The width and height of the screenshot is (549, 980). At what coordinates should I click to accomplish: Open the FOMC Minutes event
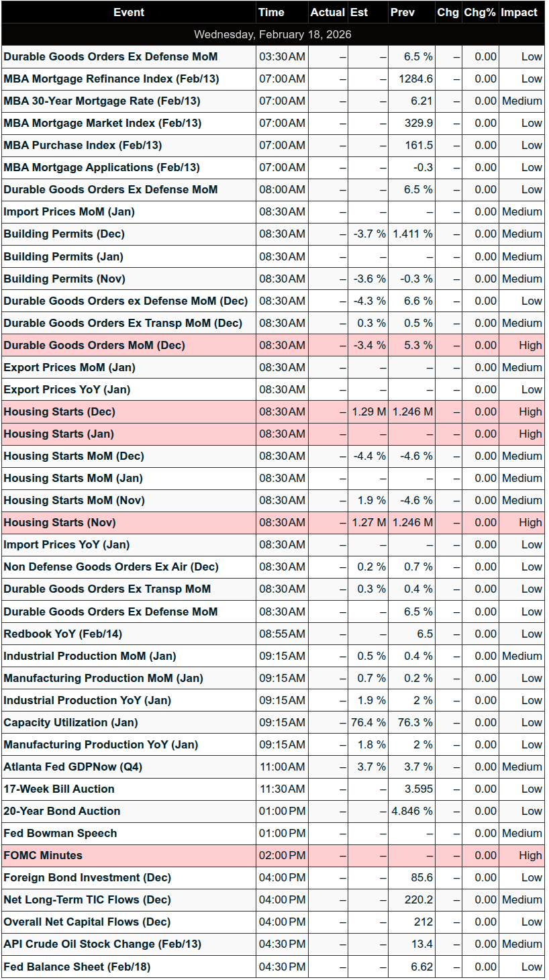coord(43,855)
